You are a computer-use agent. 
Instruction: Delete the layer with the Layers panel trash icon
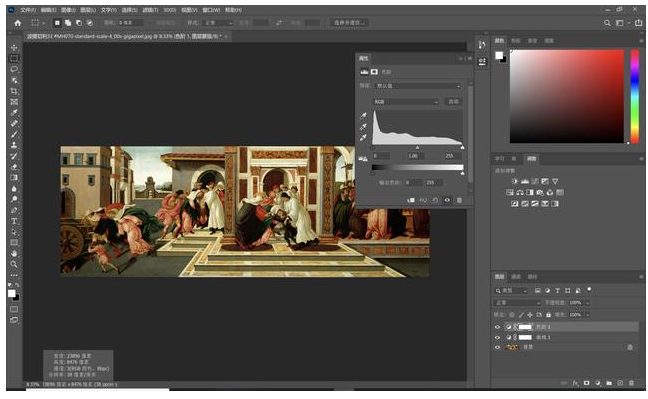631,383
